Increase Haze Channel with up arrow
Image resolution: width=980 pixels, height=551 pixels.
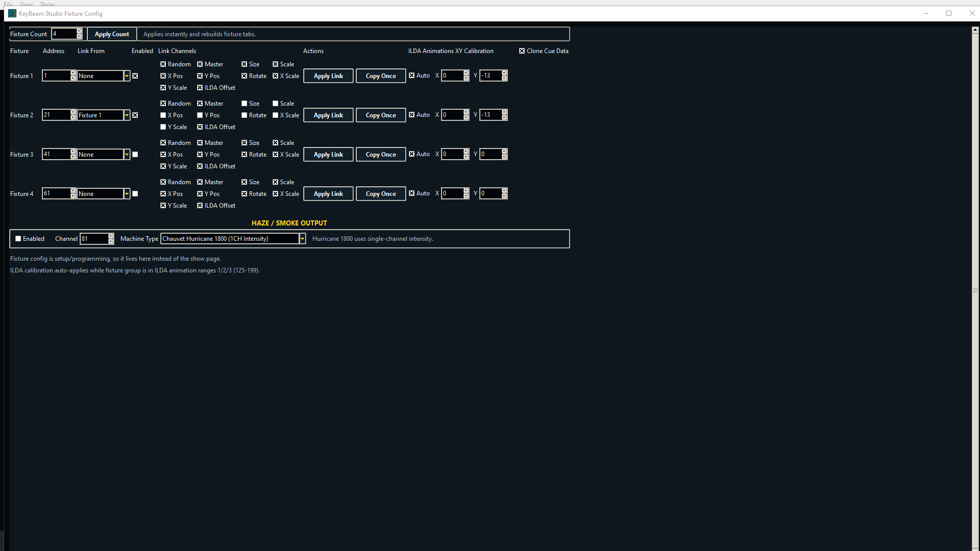[x=111, y=236]
